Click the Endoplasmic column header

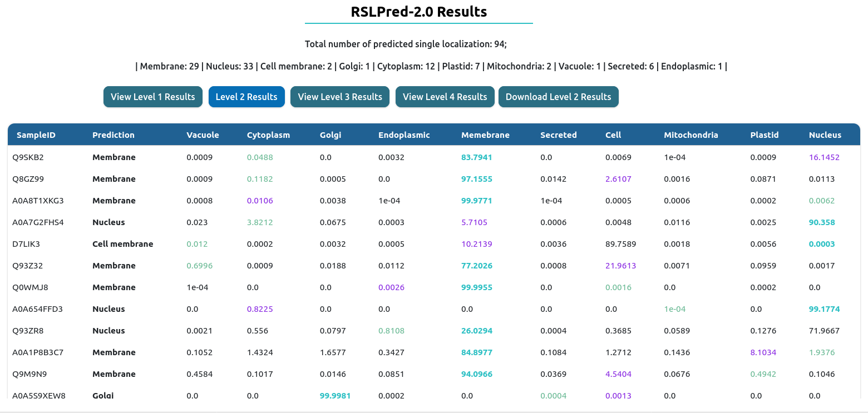tap(404, 135)
